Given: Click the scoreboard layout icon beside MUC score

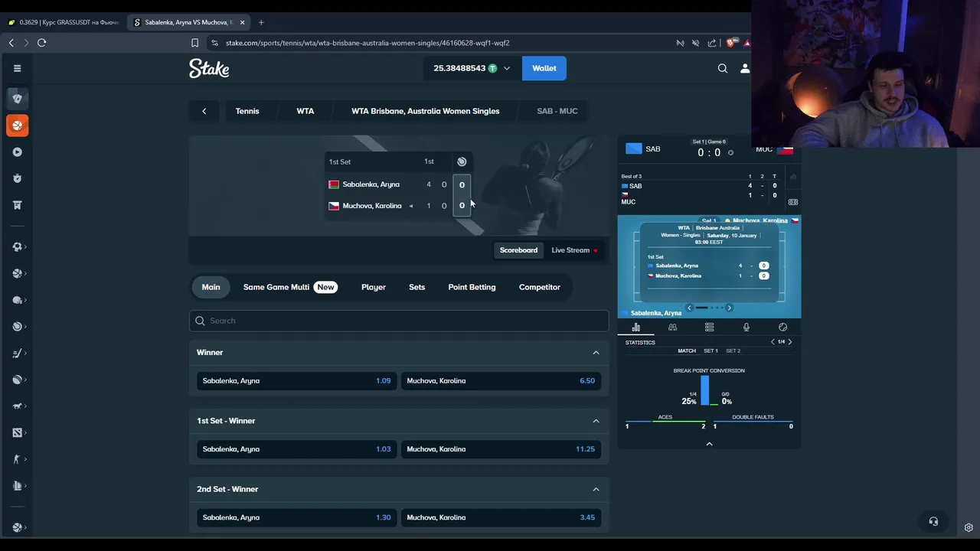Looking at the screenshot, I should pyautogui.click(x=793, y=202).
